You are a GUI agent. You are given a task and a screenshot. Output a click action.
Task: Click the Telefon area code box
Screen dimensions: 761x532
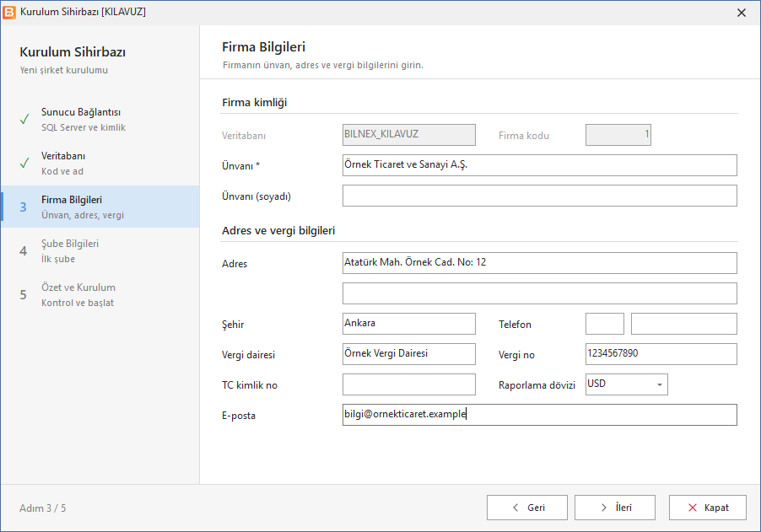click(x=605, y=324)
